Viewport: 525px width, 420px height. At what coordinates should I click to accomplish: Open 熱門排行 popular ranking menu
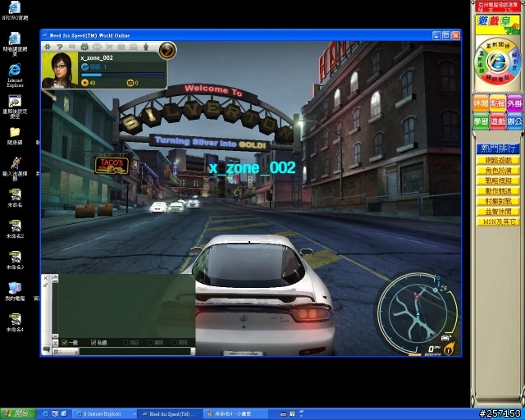pyautogui.click(x=498, y=148)
